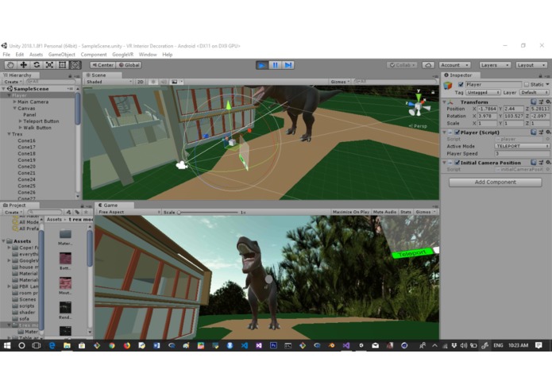
Task: Click the Stats button in Game view
Action: 406,212
